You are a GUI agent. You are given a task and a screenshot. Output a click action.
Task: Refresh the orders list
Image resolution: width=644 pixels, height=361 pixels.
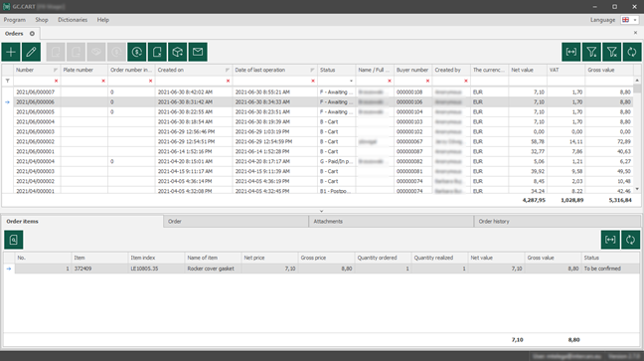(x=632, y=52)
